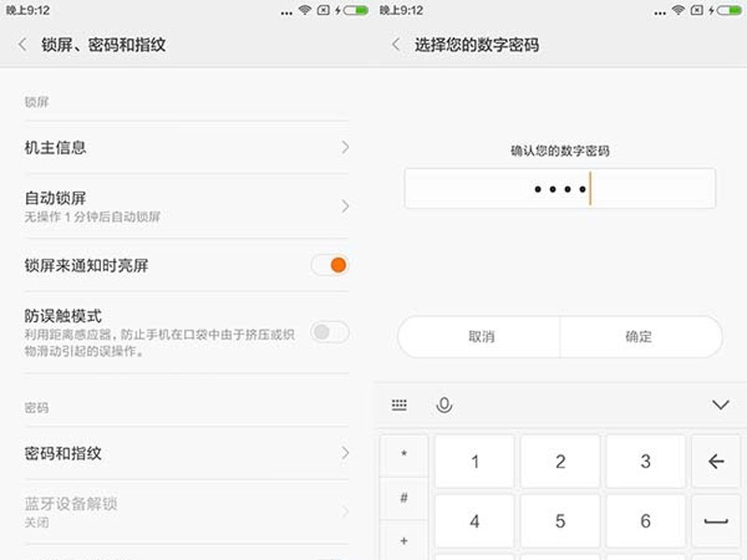Image resolution: width=747 pixels, height=560 pixels.
Task: Tap the asterisk symbol key
Action: coord(403,455)
